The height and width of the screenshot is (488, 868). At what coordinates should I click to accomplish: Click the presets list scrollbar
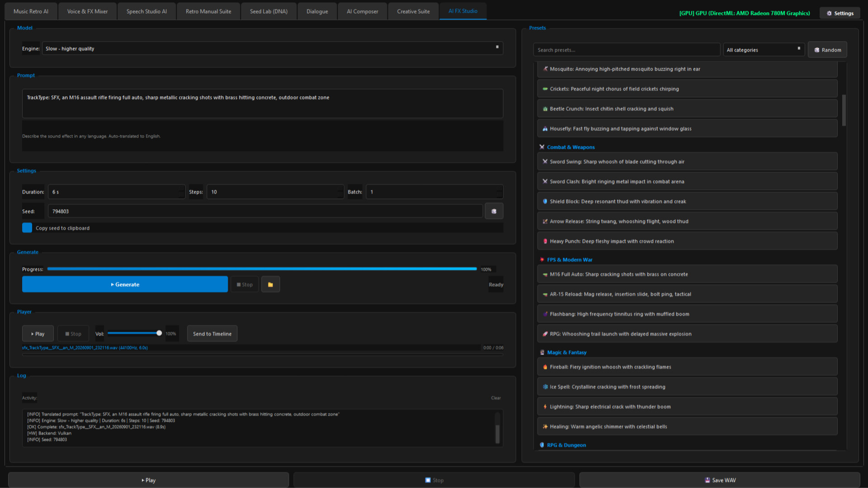pyautogui.click(x=844, y=110)
